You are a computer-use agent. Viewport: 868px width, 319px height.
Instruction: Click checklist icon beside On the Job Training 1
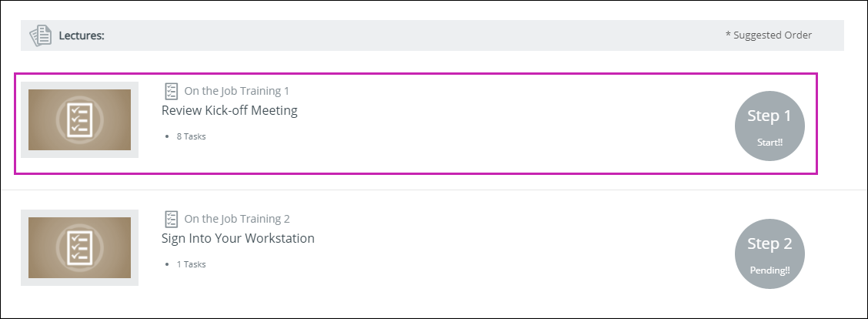(x=172, y=91)
